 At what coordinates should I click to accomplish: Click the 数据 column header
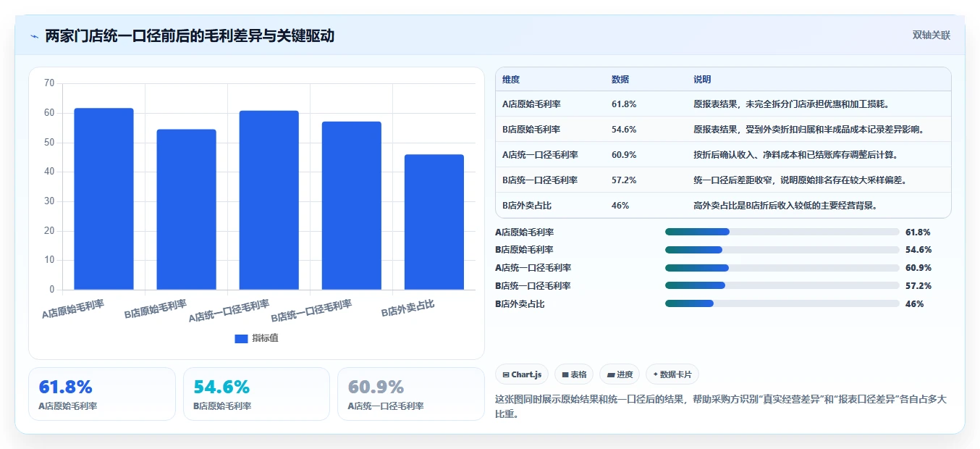tap(620, 80)
